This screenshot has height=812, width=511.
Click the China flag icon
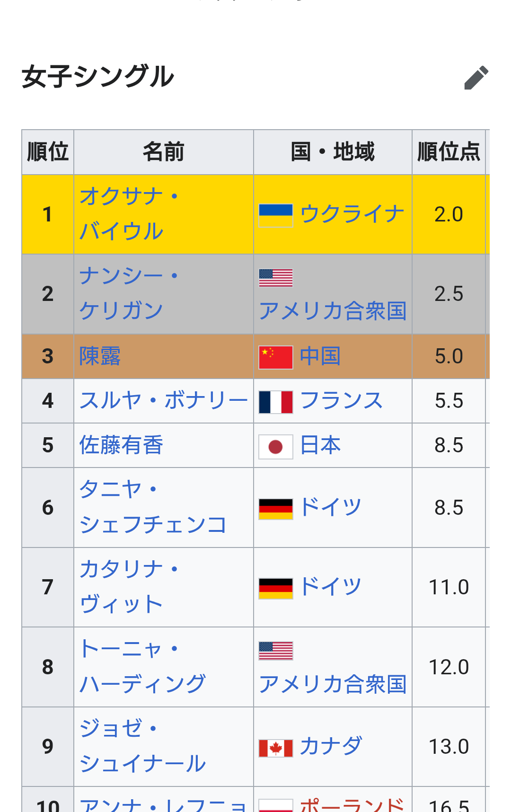275,357
